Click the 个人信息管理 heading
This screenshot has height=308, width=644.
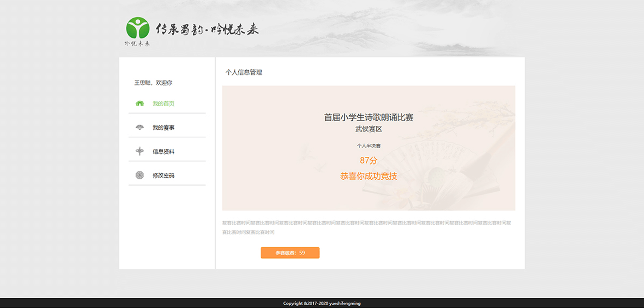point(244,72)
